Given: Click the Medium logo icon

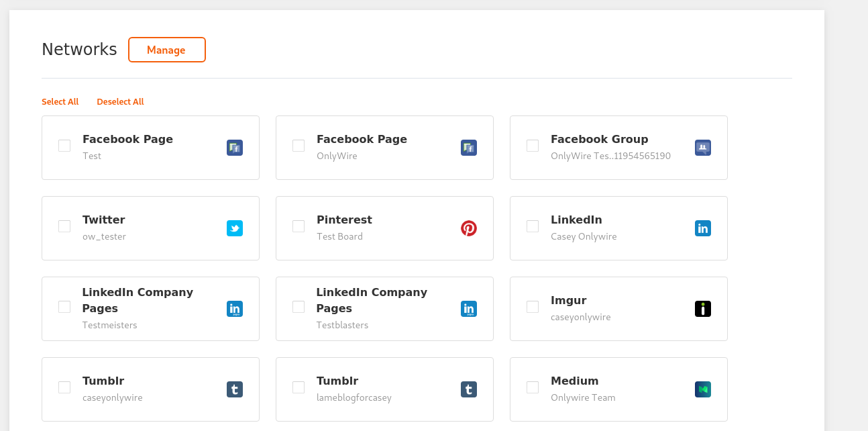Looking at the screenshot, I should click(702, 389).
